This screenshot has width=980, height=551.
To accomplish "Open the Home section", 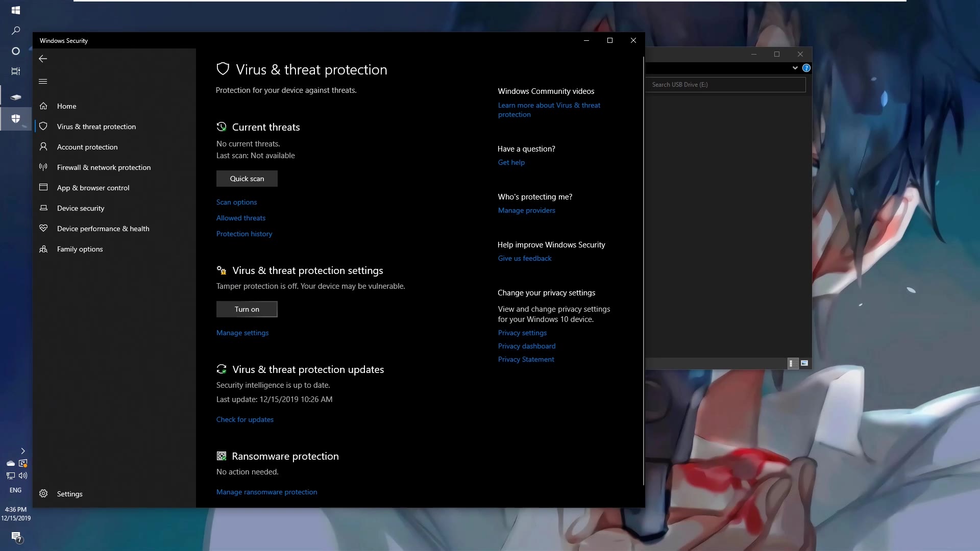I will pyautogui.click(x=66, y=106).
